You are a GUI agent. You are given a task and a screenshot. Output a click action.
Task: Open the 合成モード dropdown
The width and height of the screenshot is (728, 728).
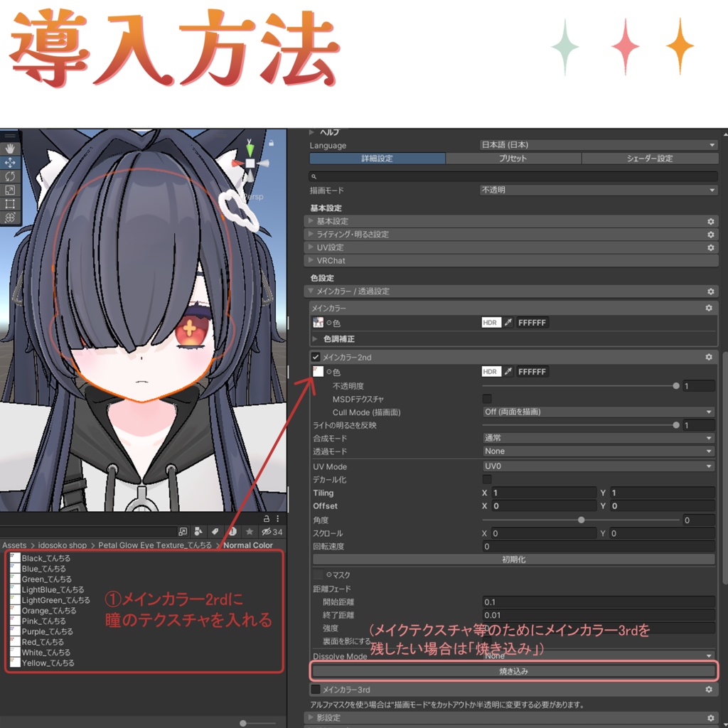599,438
